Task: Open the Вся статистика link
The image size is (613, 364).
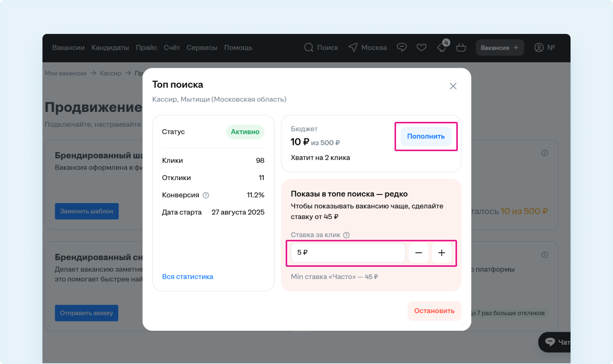Action: (188, 276)
